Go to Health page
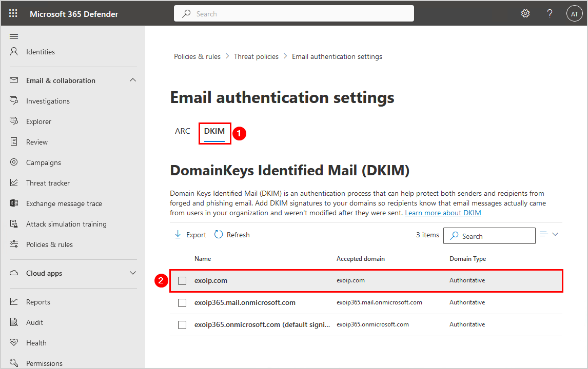 tap(36, 343)
